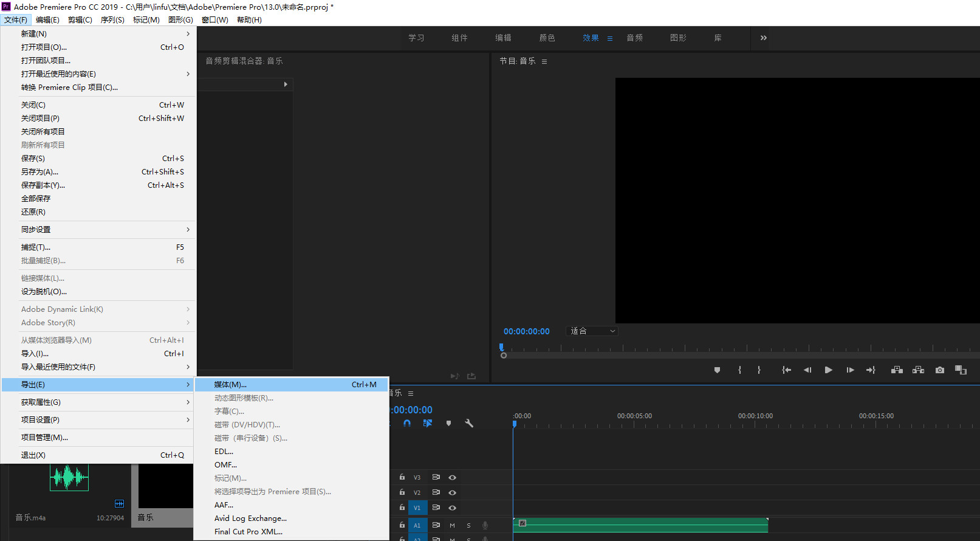This screenshot has height=541, width=980.
Task: Expand audio mixer side arrow
Action: point(286,84)
